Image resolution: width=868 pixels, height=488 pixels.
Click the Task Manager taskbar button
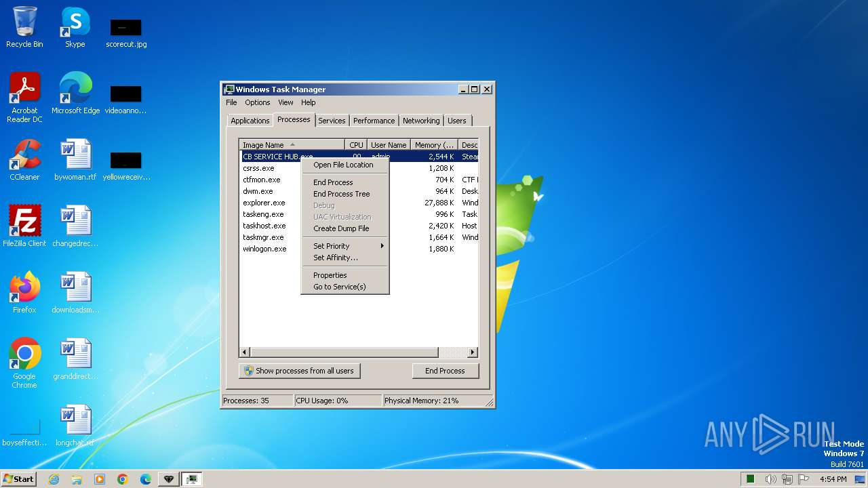(192, 479)
